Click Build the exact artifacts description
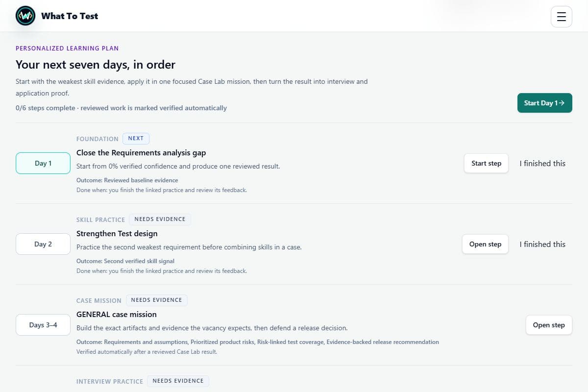Screen dimensions: 588x392 212,328
